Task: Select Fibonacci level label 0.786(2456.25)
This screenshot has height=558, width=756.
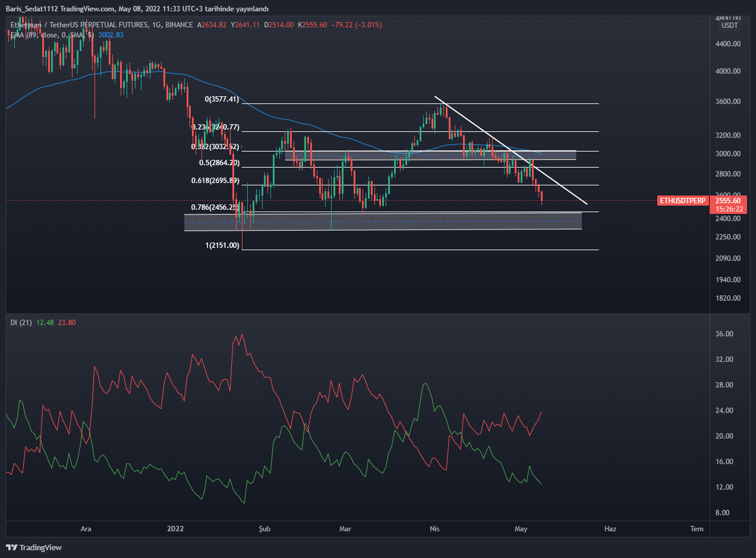Action: [216, 207]
